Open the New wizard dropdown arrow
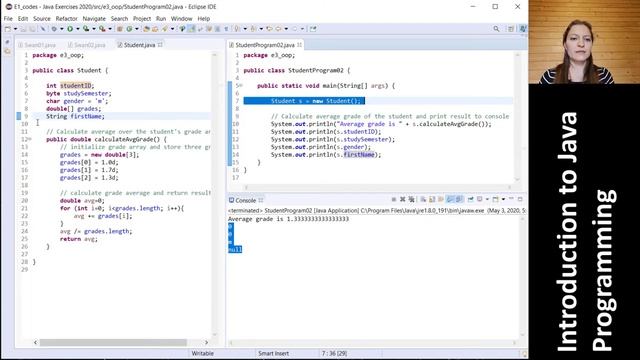640x360 pixels. (x=15, y=29)
